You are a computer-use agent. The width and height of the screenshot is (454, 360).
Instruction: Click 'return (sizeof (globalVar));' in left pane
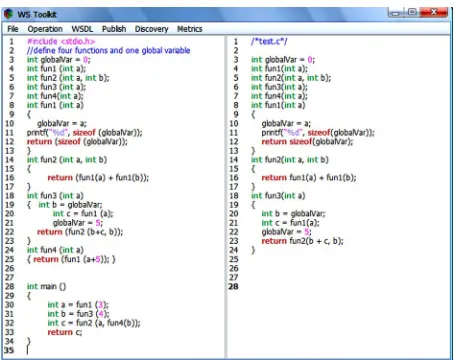click(77, 141)
